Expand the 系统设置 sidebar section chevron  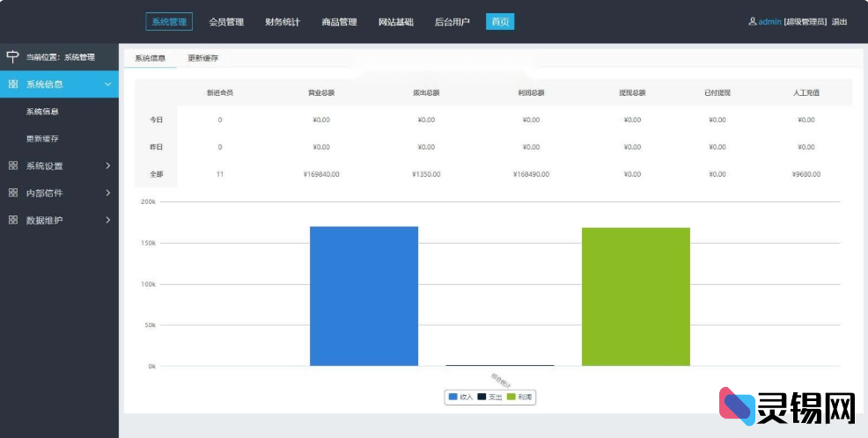pyautogui.click(x=107, y=165)
